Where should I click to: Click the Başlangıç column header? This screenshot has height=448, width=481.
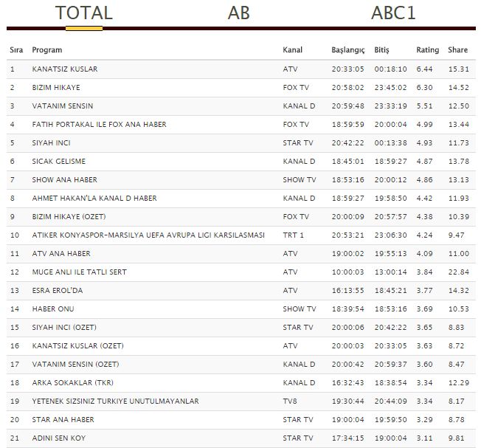point(347,50)
